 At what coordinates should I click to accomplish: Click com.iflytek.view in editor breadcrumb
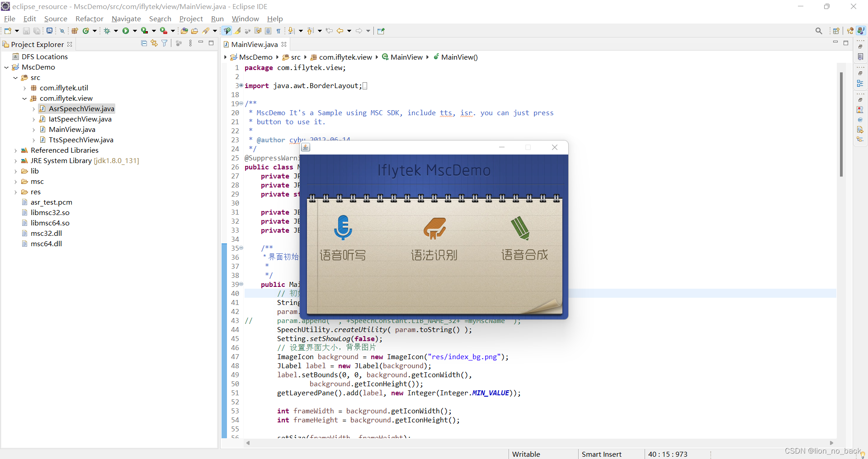(x=345, y=57)
